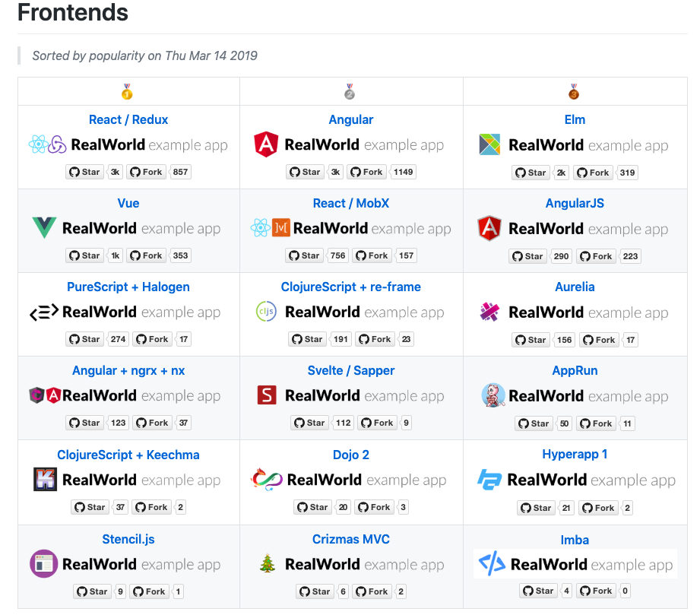Click the Frontends heading
Screen dimensions: 700x615
click(73, 12)
